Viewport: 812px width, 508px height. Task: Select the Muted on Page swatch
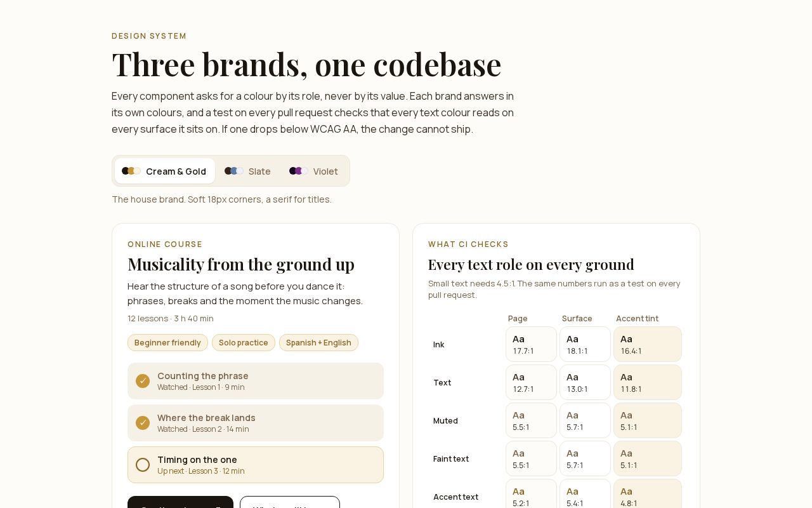(x=531, y=420)
